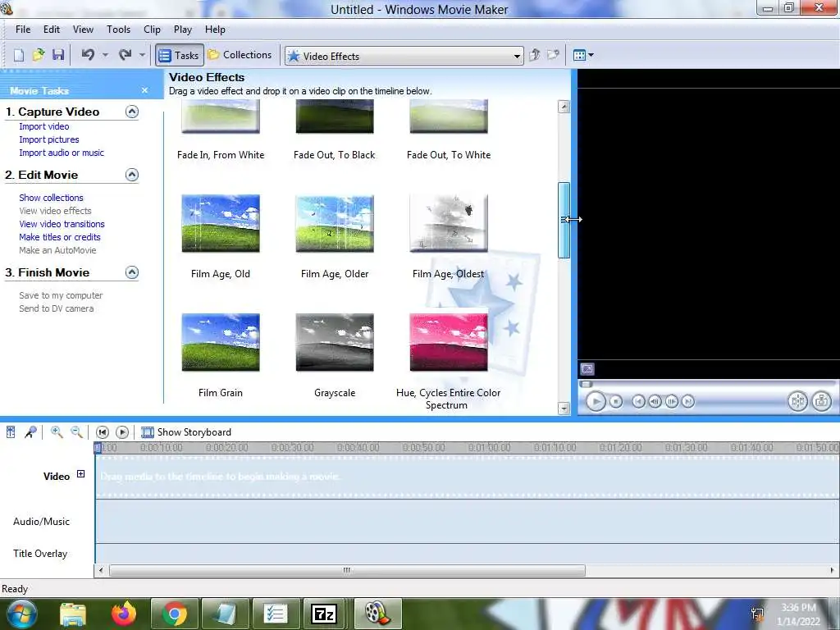This screenshot has height=630, width=840.
Task: Click the monitor Forward button
Action: coord(688,401)
